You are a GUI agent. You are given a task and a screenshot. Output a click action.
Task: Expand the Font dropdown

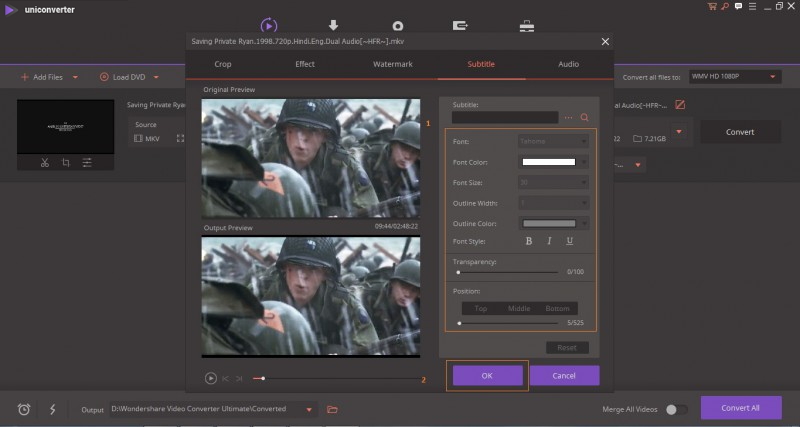pyautogui.click(x=554, y=141)
